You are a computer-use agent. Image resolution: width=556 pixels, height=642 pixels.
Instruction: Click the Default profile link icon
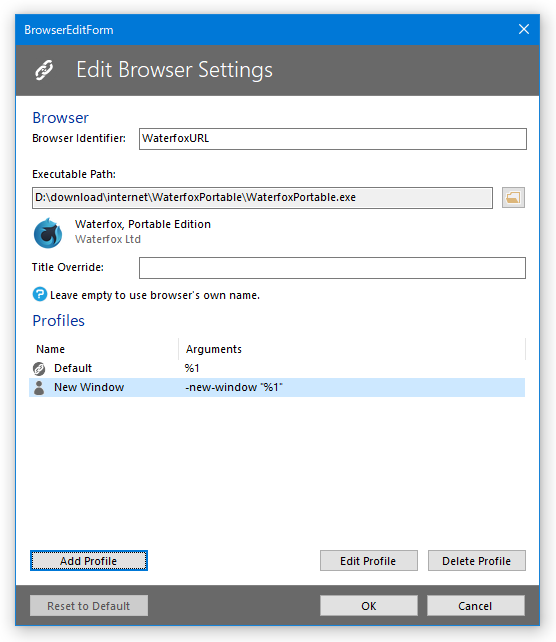[39, 368]
